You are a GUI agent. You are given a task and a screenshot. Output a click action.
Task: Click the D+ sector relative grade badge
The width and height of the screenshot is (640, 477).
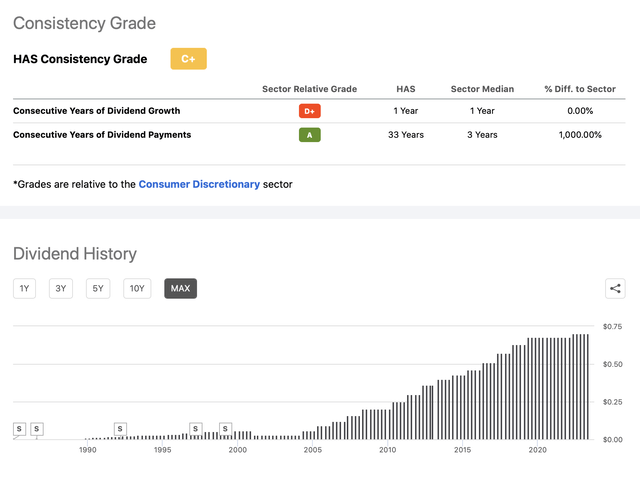[x=310, y=111]
